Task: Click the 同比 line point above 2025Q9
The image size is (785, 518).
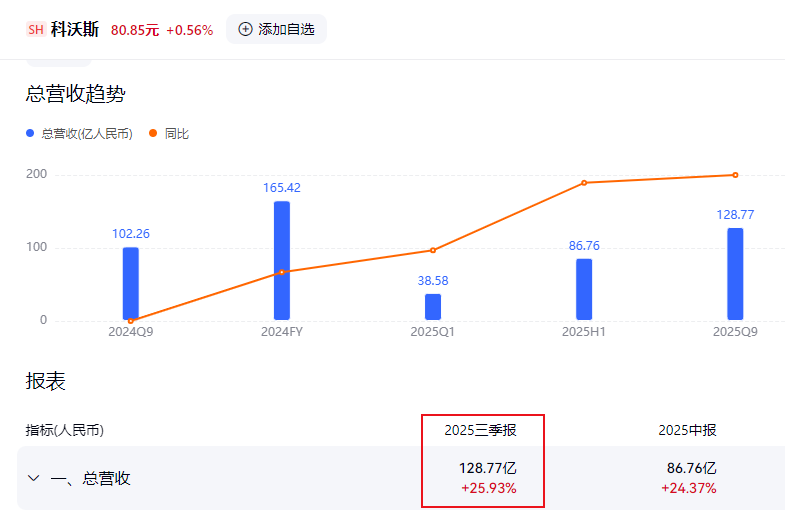Action: 735,175
